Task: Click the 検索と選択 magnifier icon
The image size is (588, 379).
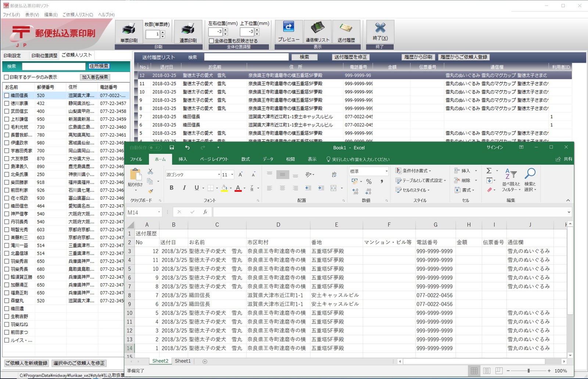Action: coord(530,173)
